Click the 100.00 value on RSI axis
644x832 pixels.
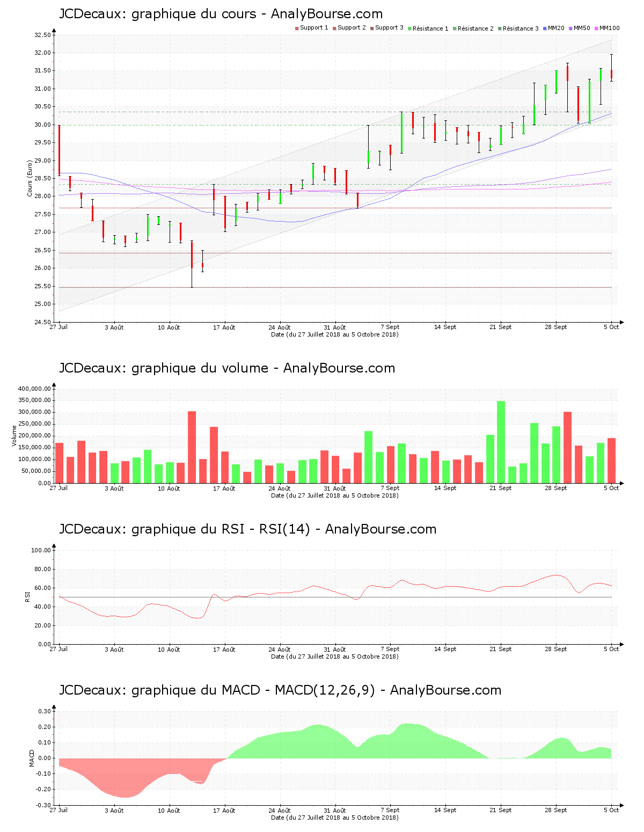41,550
